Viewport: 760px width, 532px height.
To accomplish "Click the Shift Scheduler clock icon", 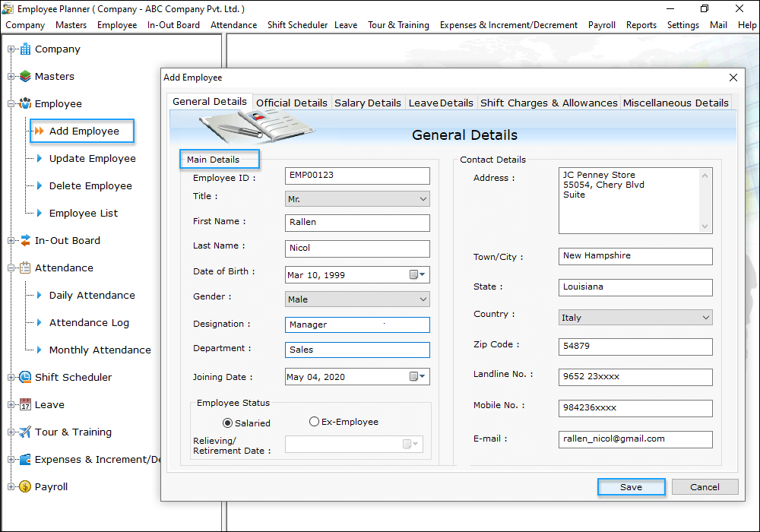I will 25,377.
